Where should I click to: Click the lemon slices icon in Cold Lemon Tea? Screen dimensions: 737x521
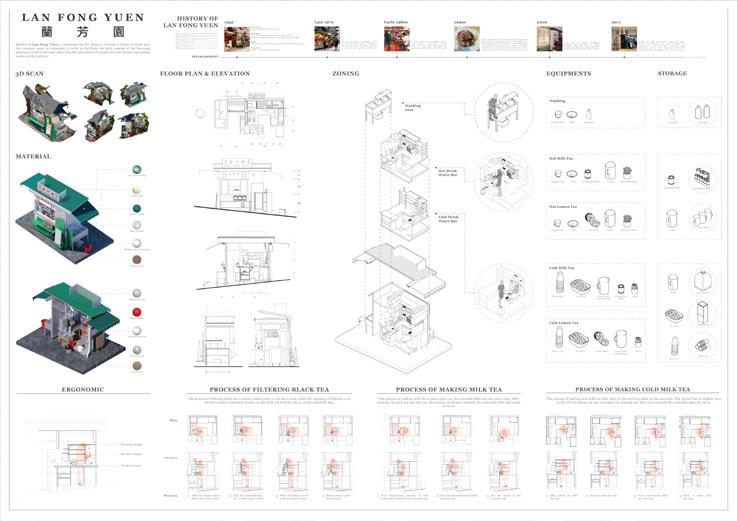click(601, 339)
